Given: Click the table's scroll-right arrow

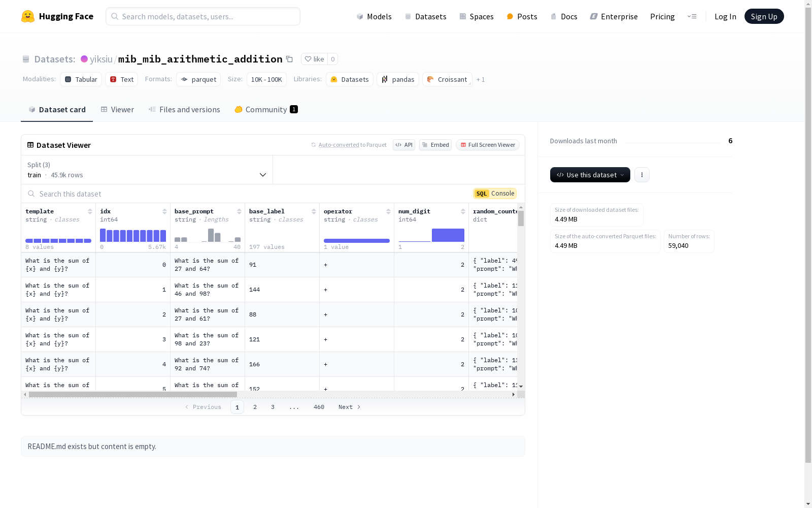Looking at the screenshot, I should coord(514,394).
